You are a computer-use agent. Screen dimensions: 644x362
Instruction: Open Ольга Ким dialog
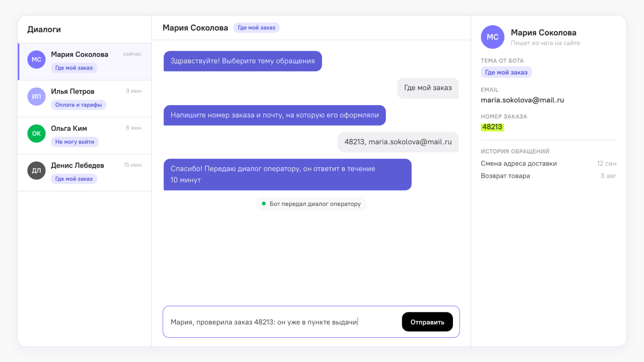[x=85, y=136]
